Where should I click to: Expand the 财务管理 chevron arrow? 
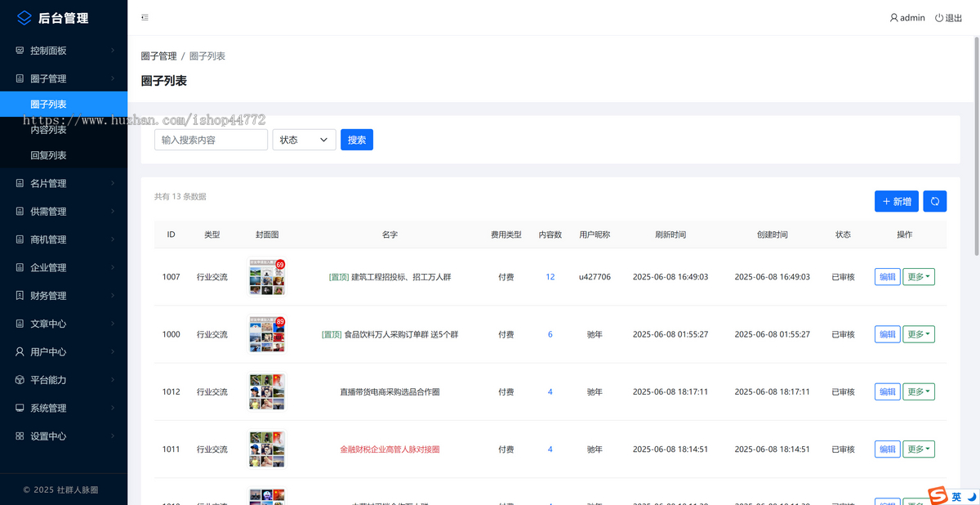[x=113, y=296]
